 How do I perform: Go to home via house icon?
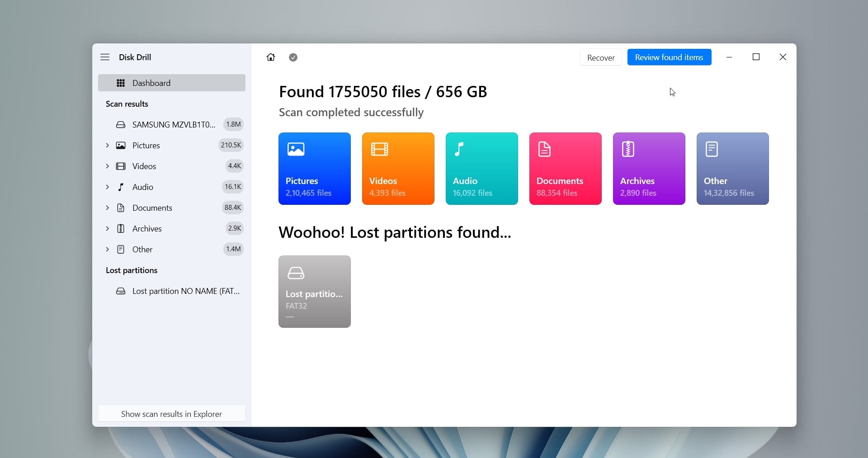[x=271, y=57]
